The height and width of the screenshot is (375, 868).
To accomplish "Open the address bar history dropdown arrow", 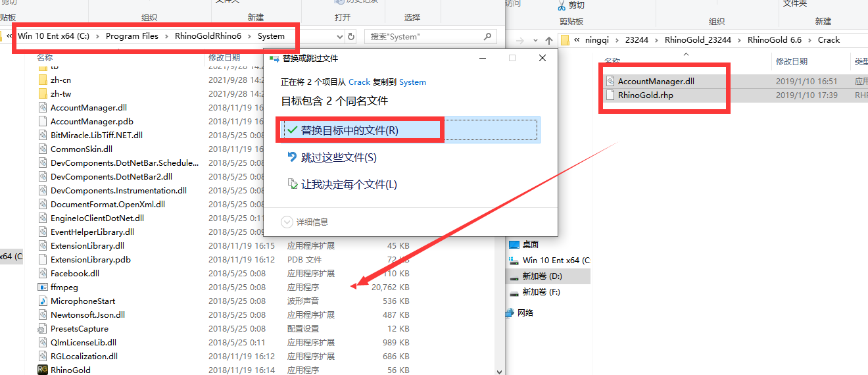I will 340,37.
